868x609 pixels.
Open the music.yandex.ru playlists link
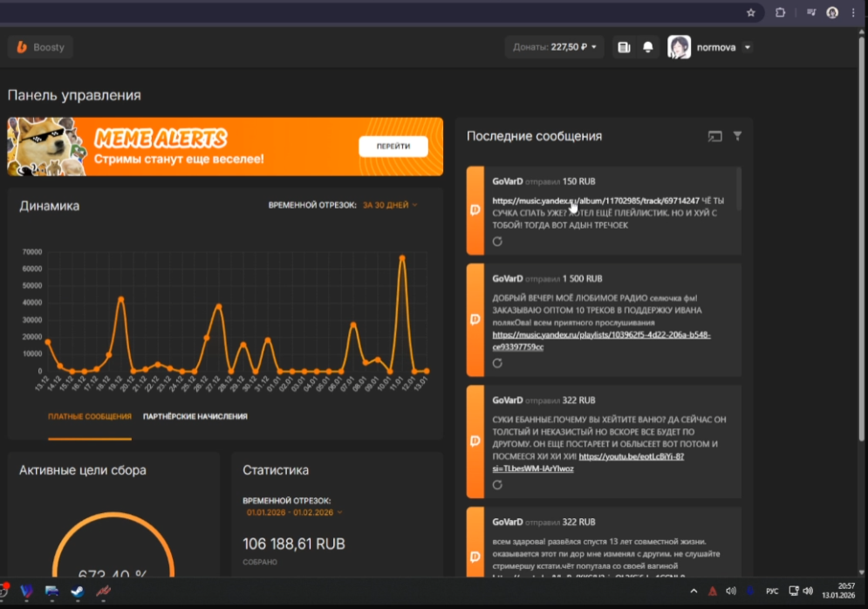[601, 341]
